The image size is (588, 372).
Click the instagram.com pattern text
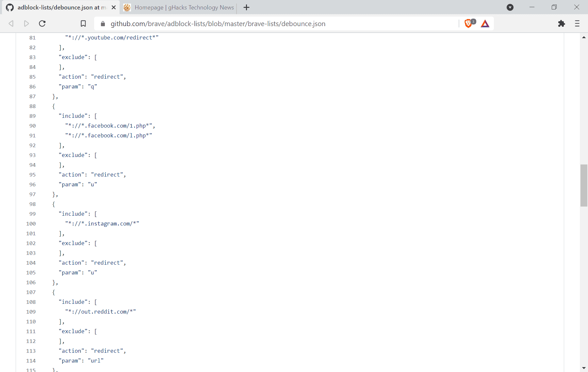[x=102, y=224]
